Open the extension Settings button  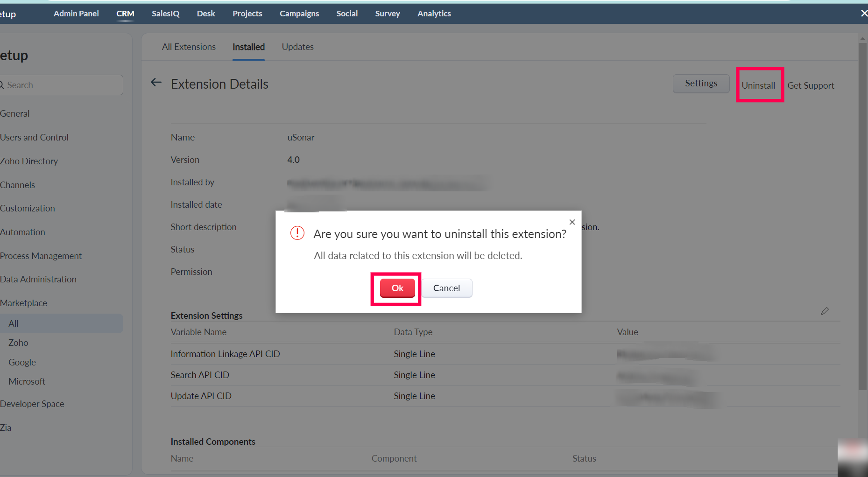(701, 84)
